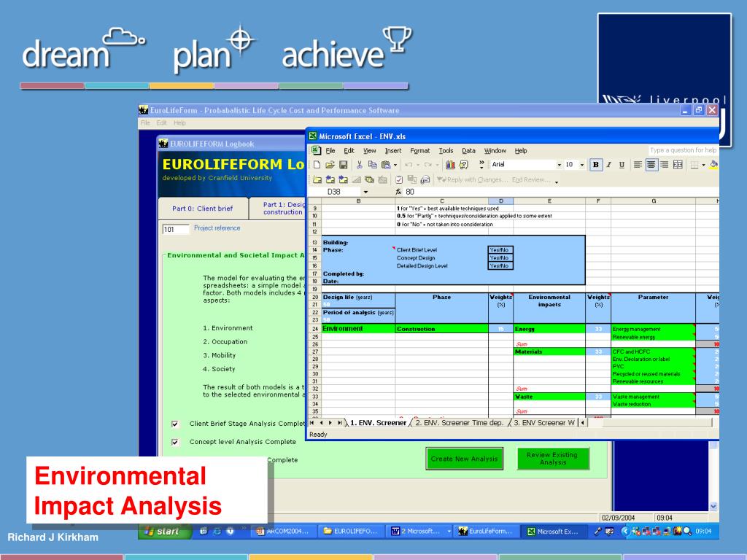The image size is (747, 560).
Task: Open the Excel Edit menu
Action: pyautogui.click(x=349, y=150)
